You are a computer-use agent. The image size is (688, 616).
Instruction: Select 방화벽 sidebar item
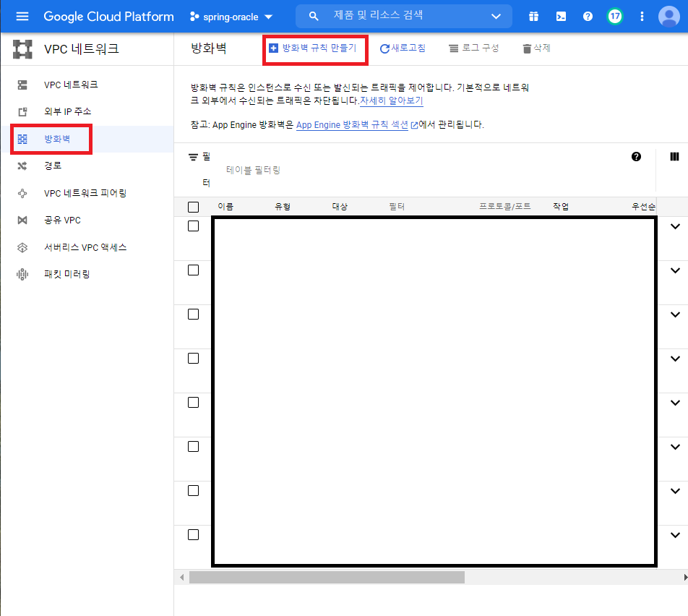tap(87, 139)
